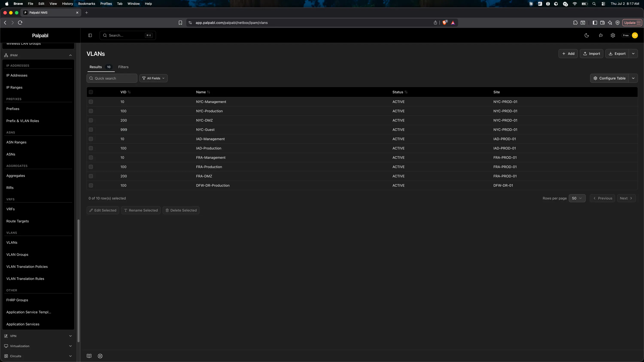Open the bot assistant icon in header

point(600,35)
